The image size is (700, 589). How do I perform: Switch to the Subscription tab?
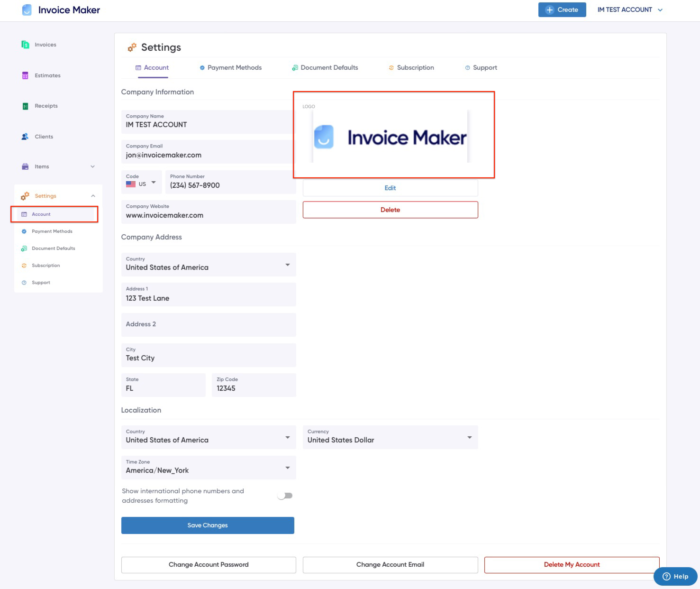point(411,68)
